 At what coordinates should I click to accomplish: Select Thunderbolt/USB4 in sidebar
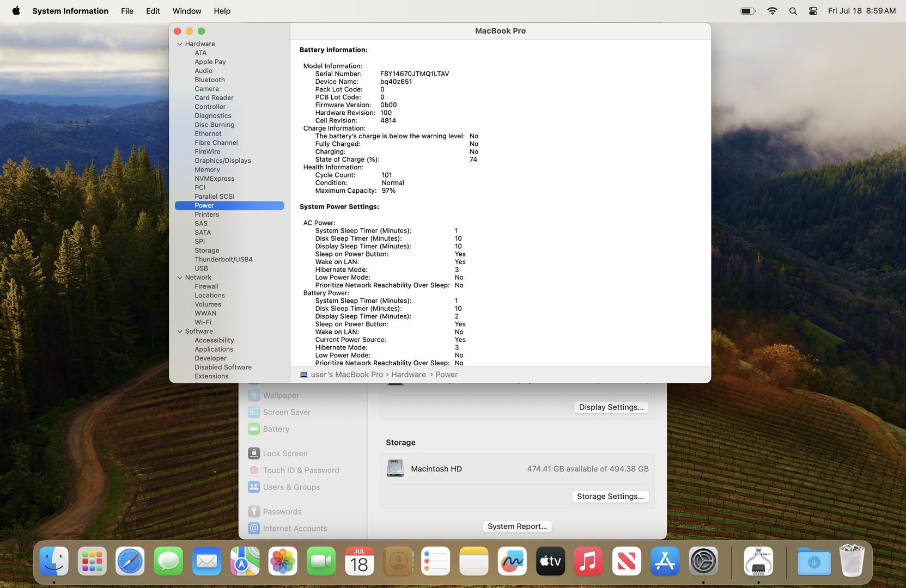pyautogui.click(x=224, y=260)
